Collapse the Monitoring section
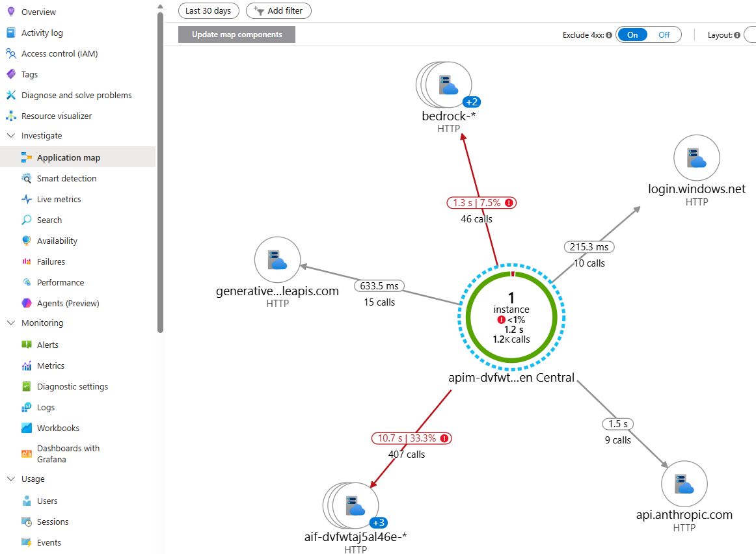756x554 pixels. 10,323
